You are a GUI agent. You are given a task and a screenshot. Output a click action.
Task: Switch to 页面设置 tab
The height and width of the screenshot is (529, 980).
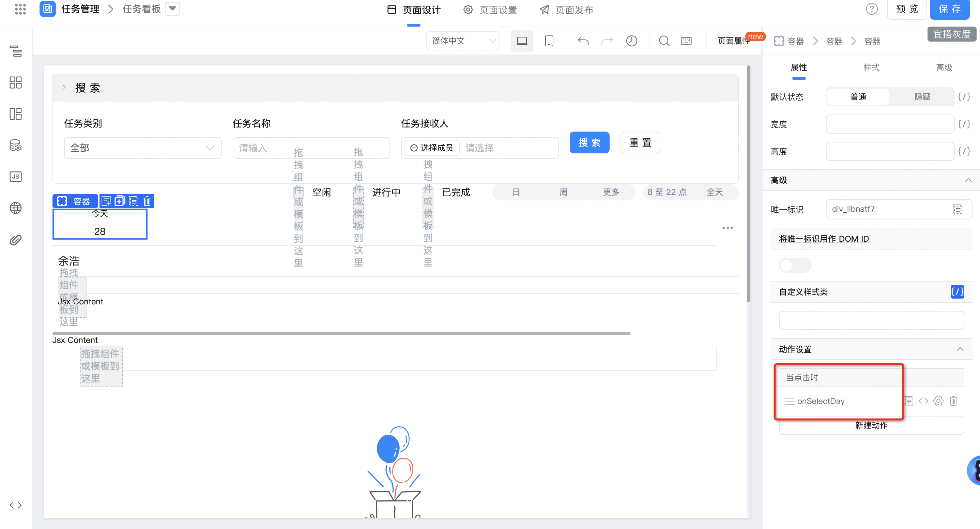click(490, 10)
